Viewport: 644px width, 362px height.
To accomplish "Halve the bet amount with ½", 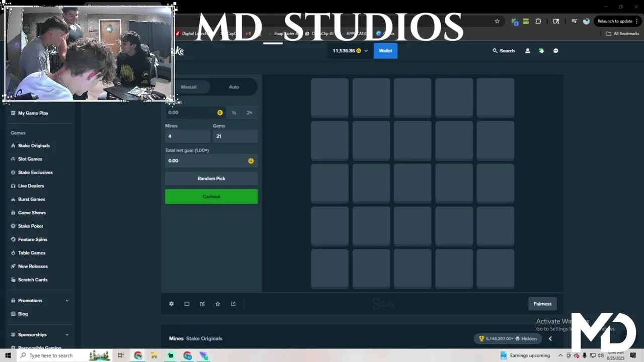I will 234,113.
